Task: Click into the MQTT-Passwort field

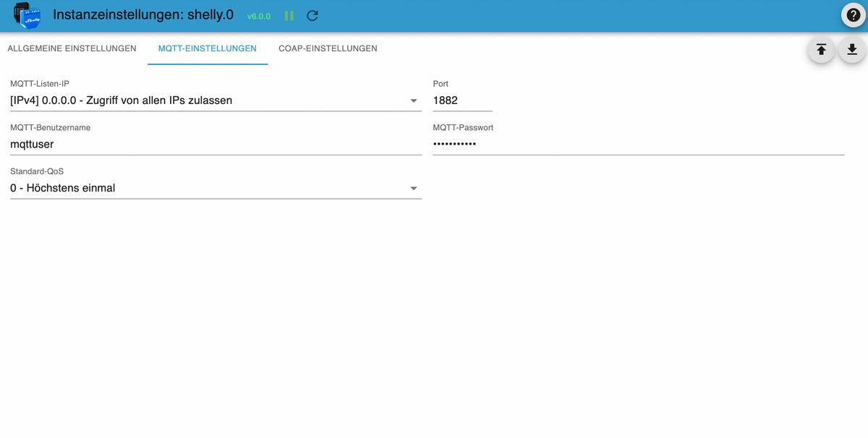Action: click(x=638, y=144)
